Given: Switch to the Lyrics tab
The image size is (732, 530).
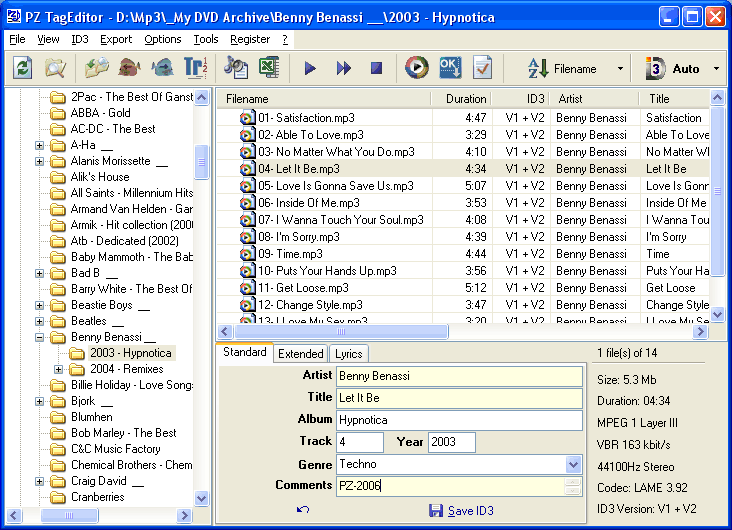Looking at the screenshot, I should pos(349,353).
